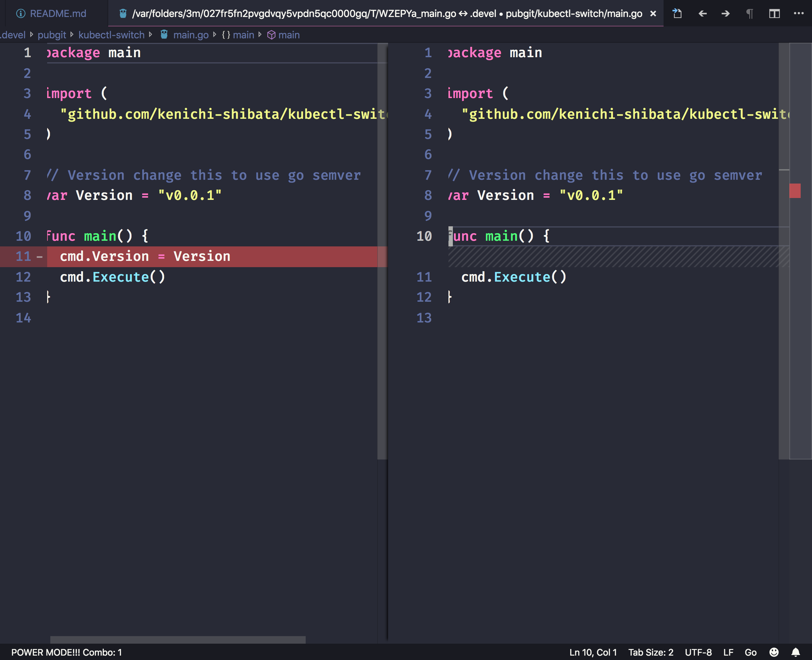The width and height of the screenshot is (812, 660).
Task: Open the pubgit breadcrumb
Action: click(52, 35)
